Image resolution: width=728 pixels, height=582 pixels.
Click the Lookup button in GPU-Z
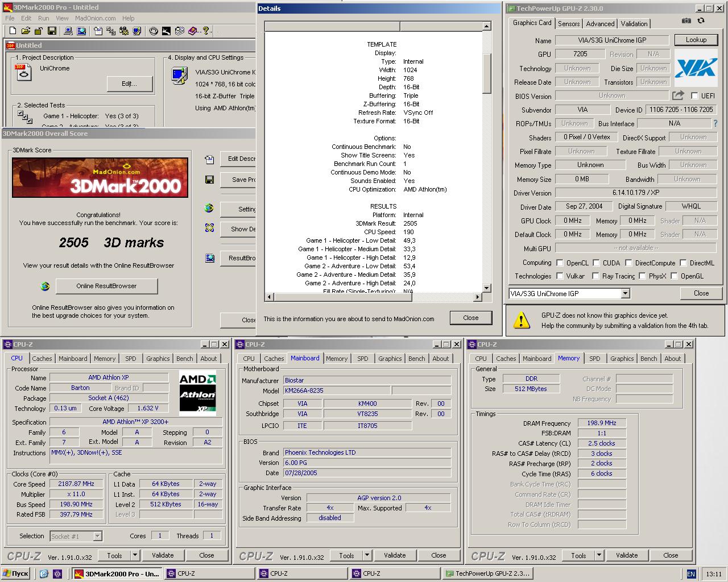696,40
